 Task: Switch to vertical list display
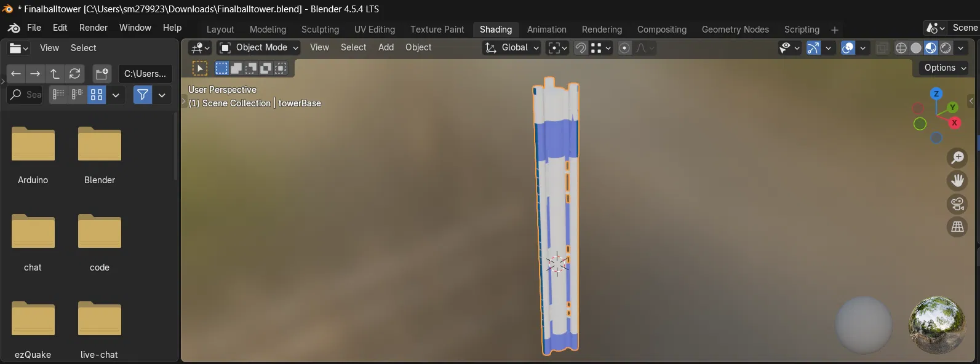click(58, 95)
